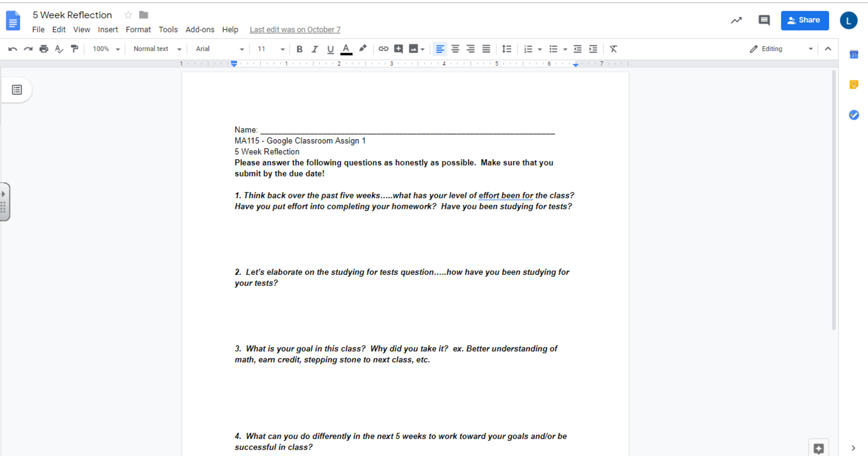Open the Format menu
The image size is (868, 456).
coord(138,30)
